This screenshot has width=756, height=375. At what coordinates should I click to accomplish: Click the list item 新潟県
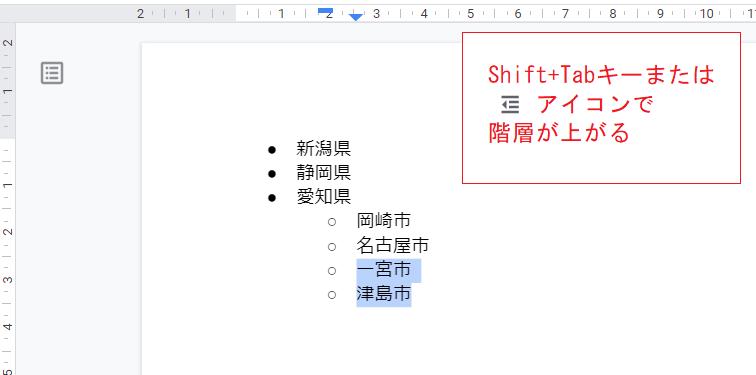pos(324,148)
